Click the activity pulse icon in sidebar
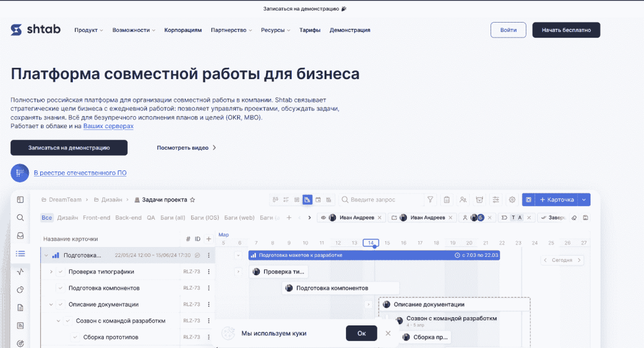 [20, 272]
